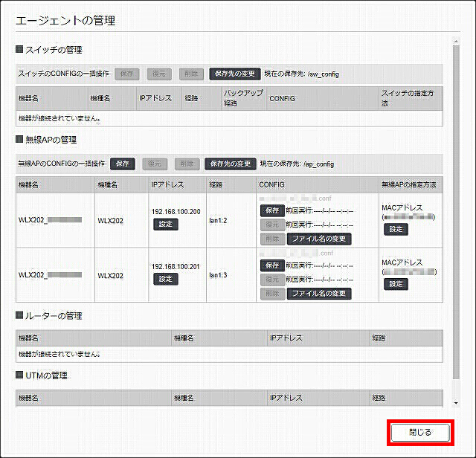Click the UTMの管理 section heading

(46, 375)
